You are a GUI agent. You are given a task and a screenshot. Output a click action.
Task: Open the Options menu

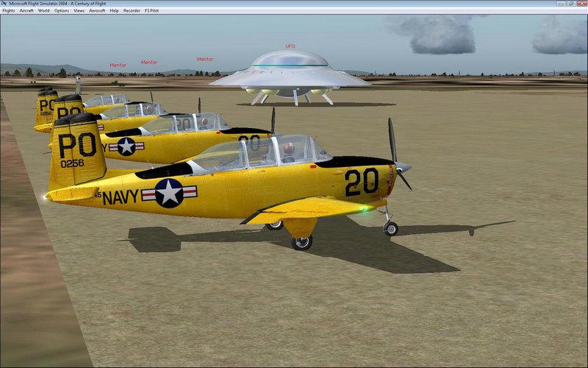pyautogui.click(x=62, y=10)
